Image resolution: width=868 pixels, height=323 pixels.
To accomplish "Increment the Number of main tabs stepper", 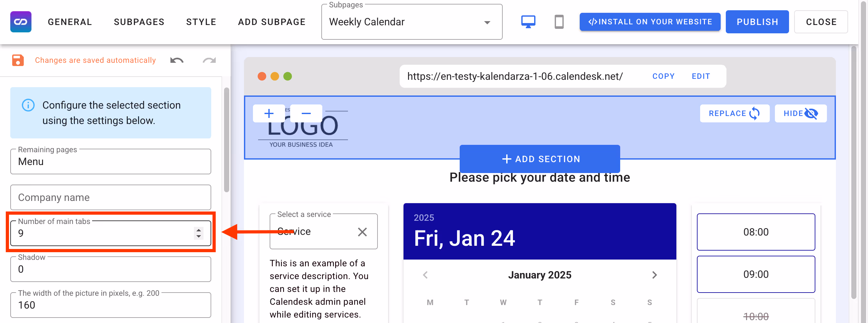I will click(x=198, y=230).
